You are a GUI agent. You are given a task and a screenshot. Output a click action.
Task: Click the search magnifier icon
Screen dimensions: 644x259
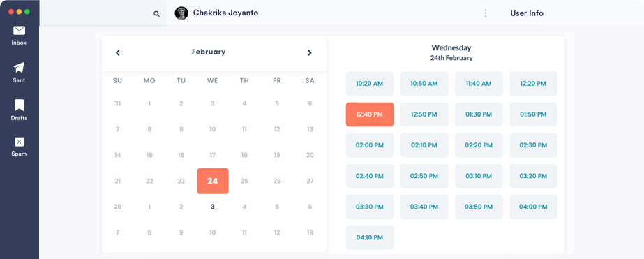coord(156,13)
